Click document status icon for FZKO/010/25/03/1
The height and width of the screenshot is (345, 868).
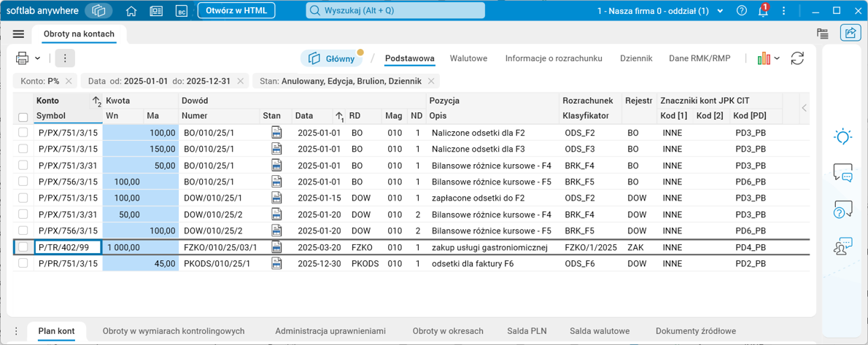point(276,247)
